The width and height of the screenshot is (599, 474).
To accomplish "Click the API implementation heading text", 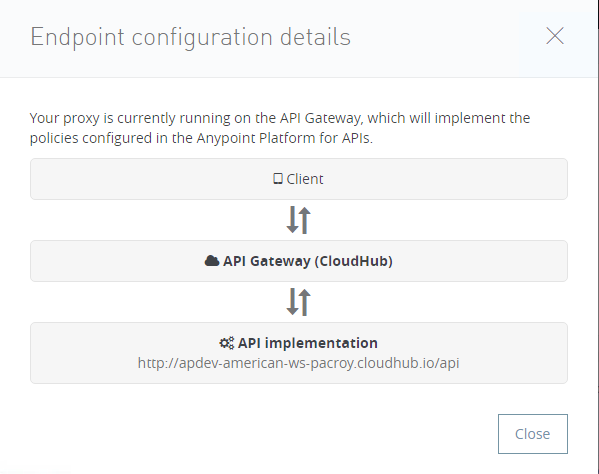I will (x=308, y=343).
